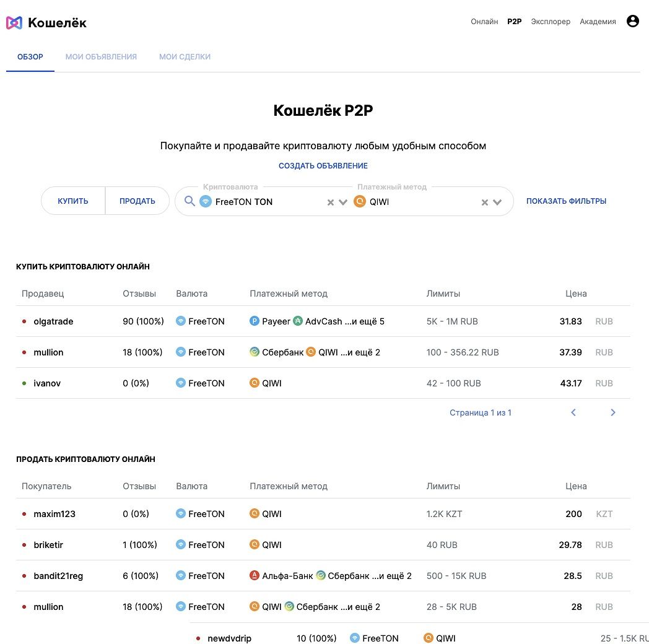The image size is (649, 644).
Task: Click price 200 in maxim123 row
Action: click(x=573, y=513)
